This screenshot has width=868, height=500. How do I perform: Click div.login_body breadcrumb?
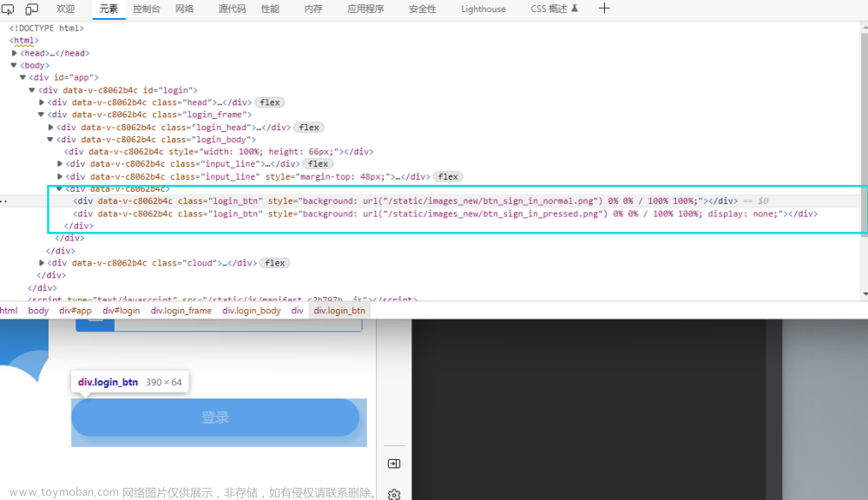click(252, 311)
